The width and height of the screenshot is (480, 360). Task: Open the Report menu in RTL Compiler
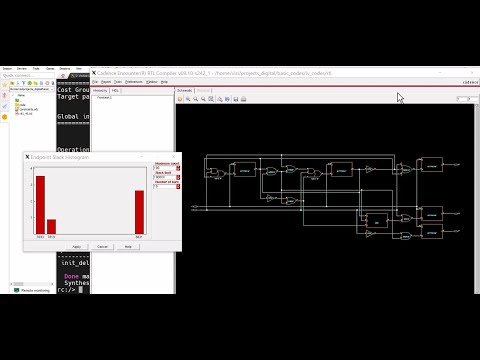(x=106, y=82)
